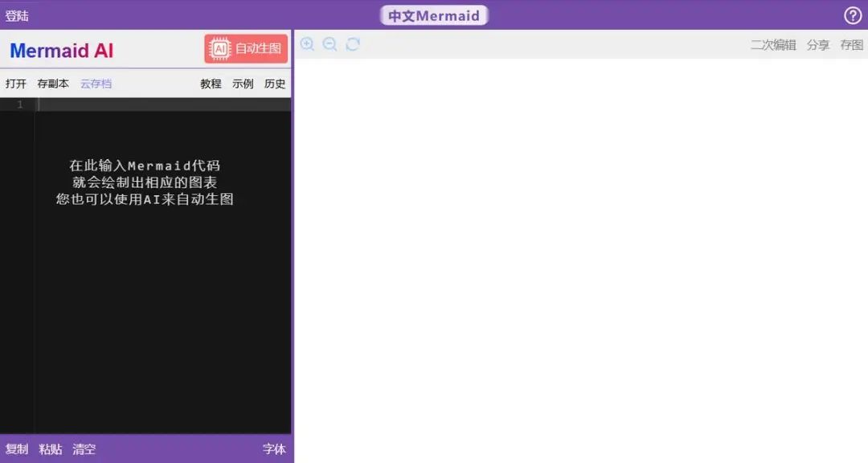Click the line number 1 in the gutter
Screen dimensions: 868x463
click(x=20, y=104)
